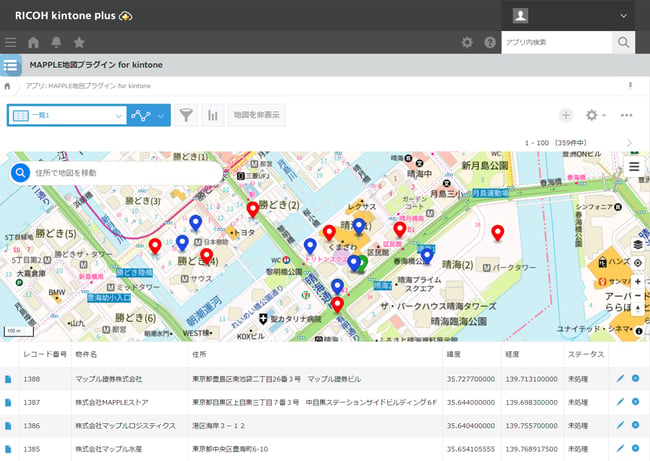Click the アプリ: MAPPLE地図プラグイン breadcrumb link
650x461 pixels.
point(88,86)
